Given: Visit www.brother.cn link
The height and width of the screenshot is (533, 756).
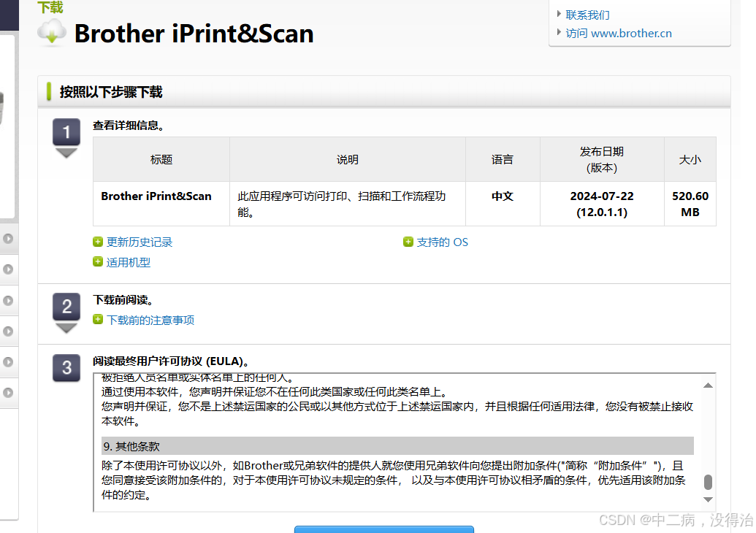Looking at the screenshot, I should pos(619,34).
